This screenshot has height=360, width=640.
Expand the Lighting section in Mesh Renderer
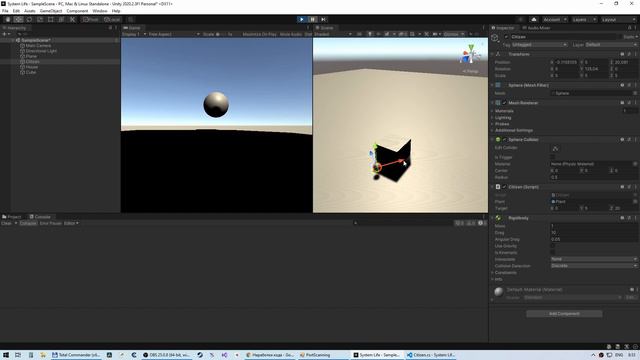pos(493,118)
